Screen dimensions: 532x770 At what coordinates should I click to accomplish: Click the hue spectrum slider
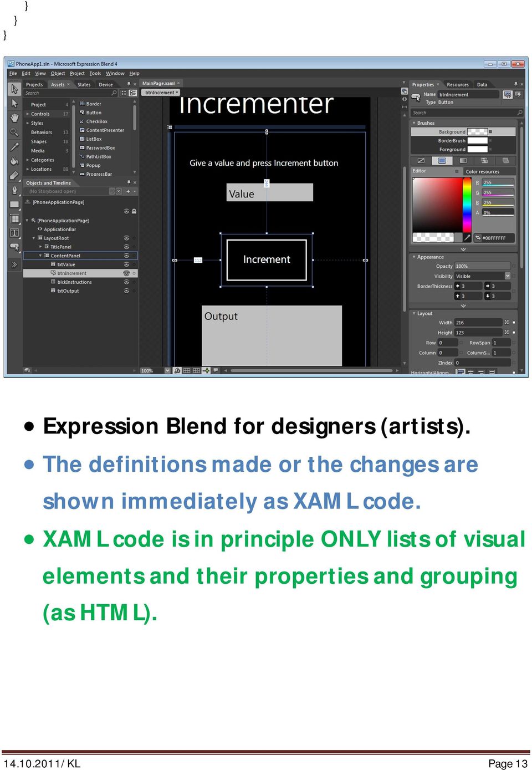coord(467,204)
